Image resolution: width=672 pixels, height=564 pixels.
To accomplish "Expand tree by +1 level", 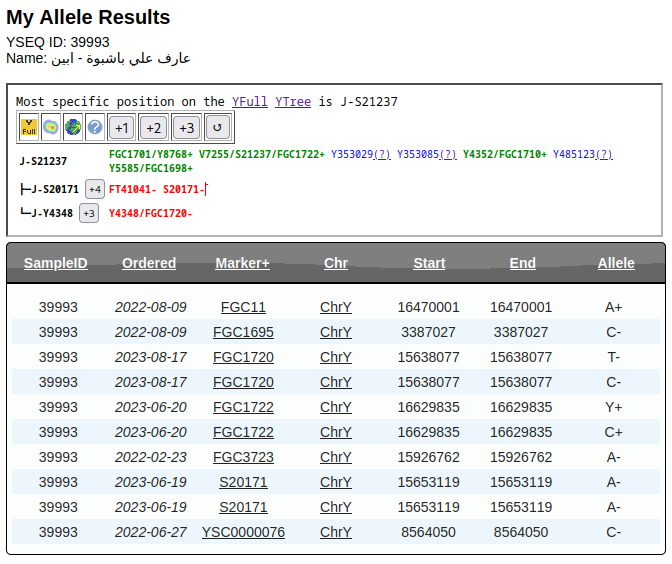I will (122, 127).
